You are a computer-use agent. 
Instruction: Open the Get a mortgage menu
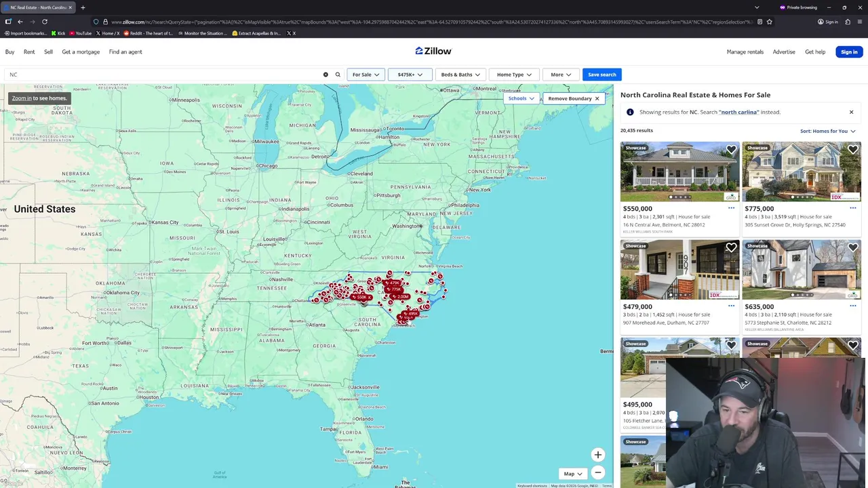[x=81, y=52]
